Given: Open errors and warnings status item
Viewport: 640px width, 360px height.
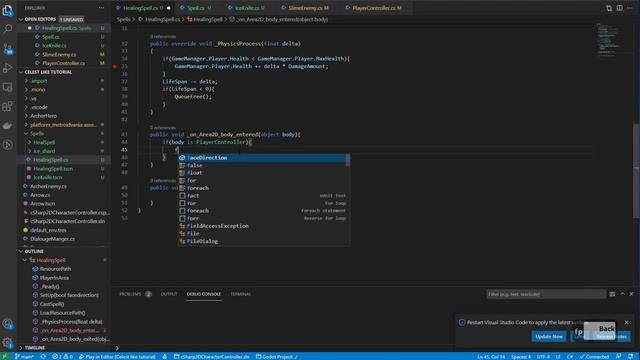Looking at the screenshot, I should click(x=62, y=356).
